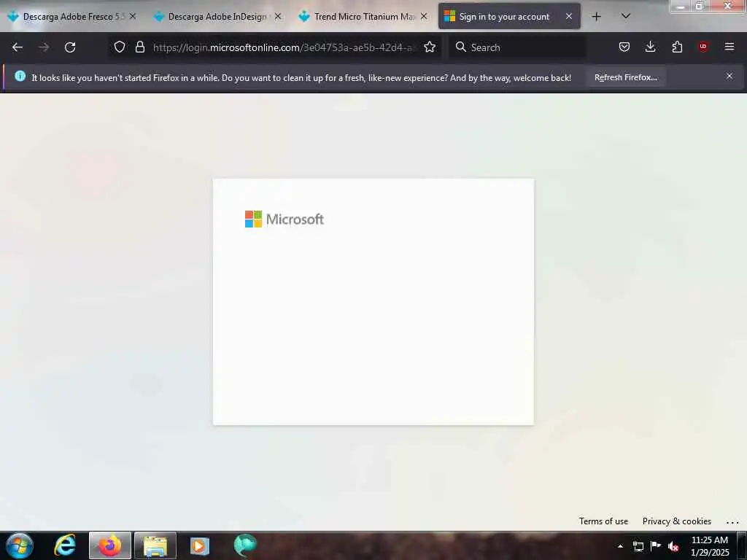The height and width of the screenshot is (560, 747).
Task: Close the Adobe Fresco tab
Action: pyautogui.click(x=133, y=16)
